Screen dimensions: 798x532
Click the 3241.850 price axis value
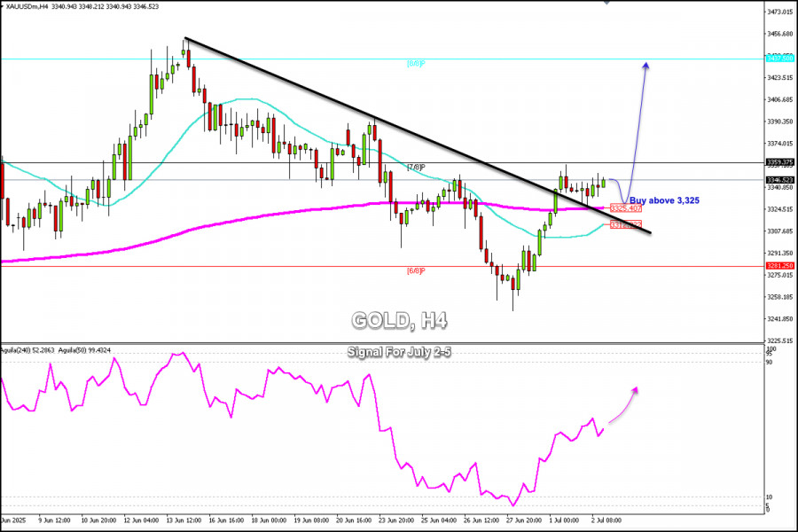780,318
